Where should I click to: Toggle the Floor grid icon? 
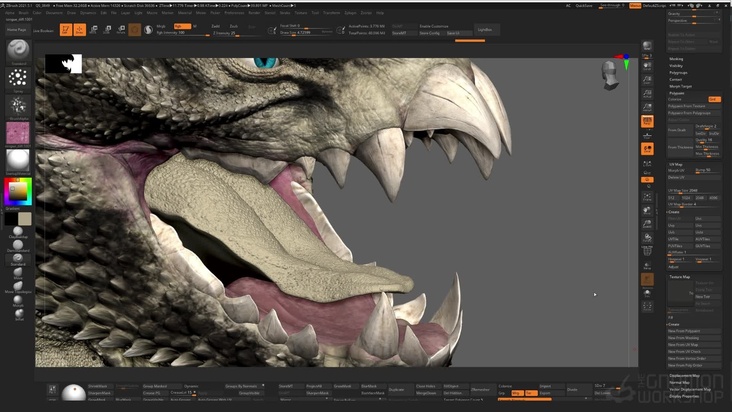click(x=647, y=135)
